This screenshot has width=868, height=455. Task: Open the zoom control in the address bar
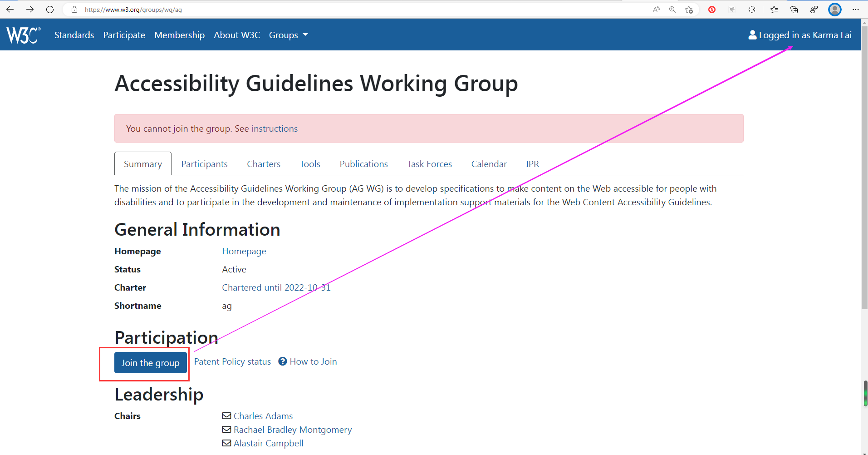(x=672, y=9)
